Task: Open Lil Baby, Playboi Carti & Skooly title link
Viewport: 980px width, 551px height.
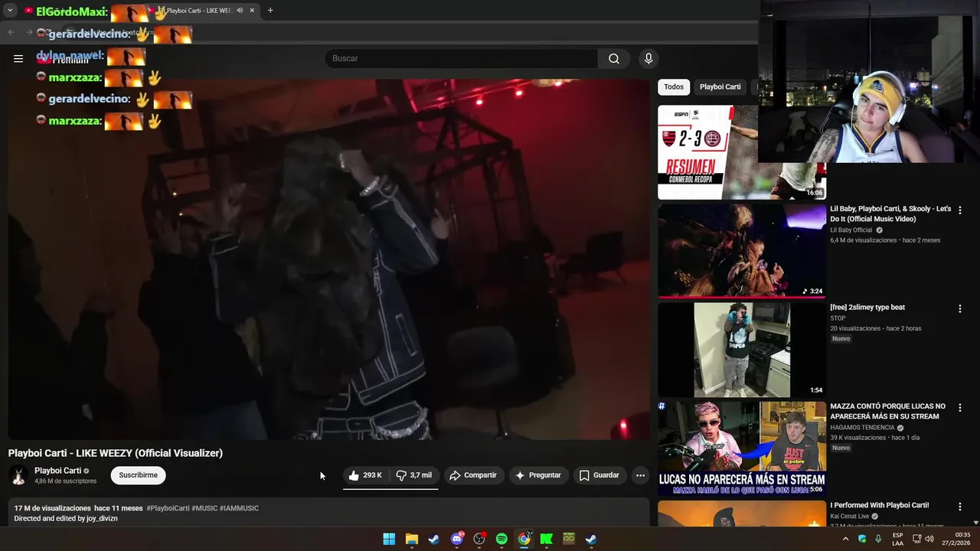Action: [x=890, y=214]
